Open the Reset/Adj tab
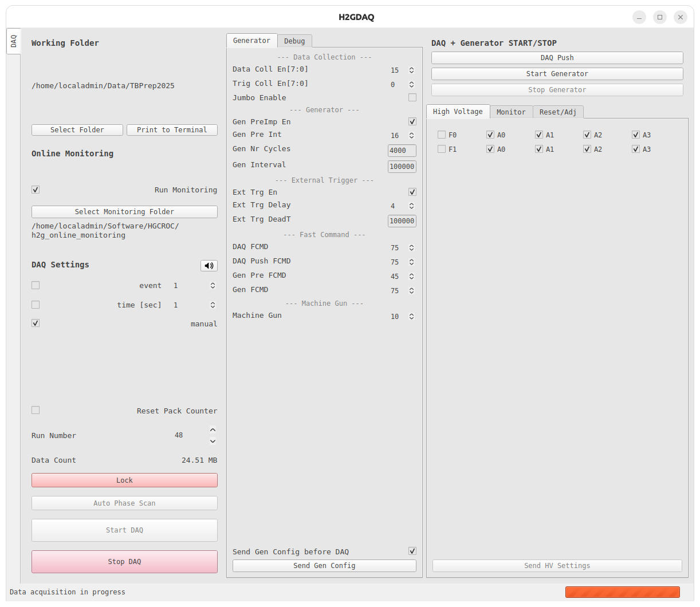 point(557,112)
